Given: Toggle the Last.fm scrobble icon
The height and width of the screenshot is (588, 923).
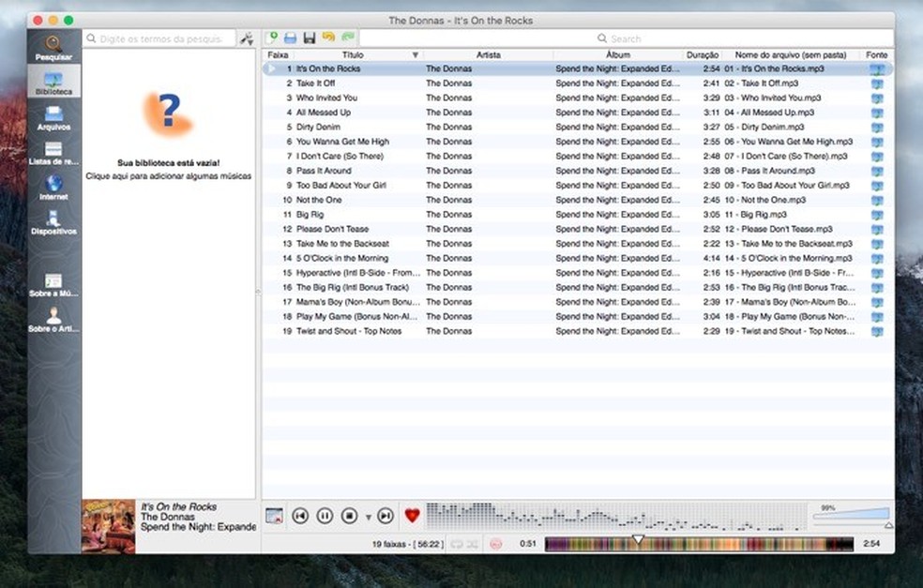Looking at the screenshot, I should pyautogui.click(x=495, y=545).
